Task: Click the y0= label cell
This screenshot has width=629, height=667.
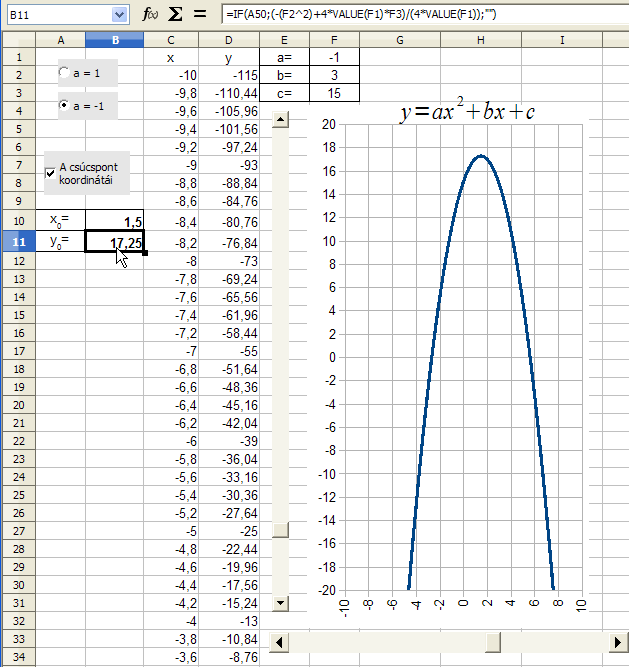Action: coord(61,242)
